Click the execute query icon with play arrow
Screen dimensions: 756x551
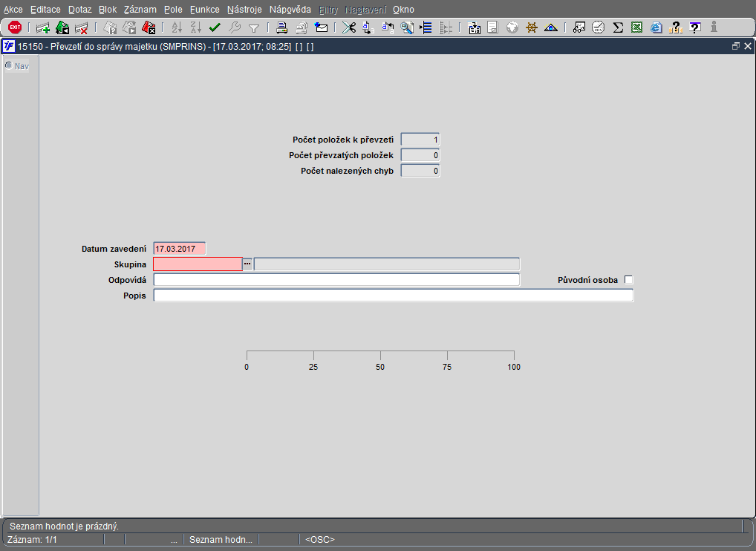pos(129,28)
